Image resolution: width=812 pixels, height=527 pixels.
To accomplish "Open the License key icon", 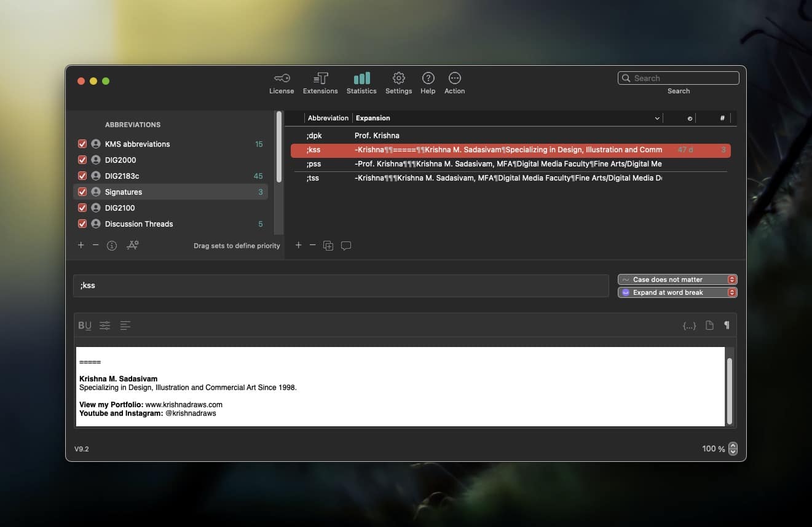I will [x=282, y=79].
